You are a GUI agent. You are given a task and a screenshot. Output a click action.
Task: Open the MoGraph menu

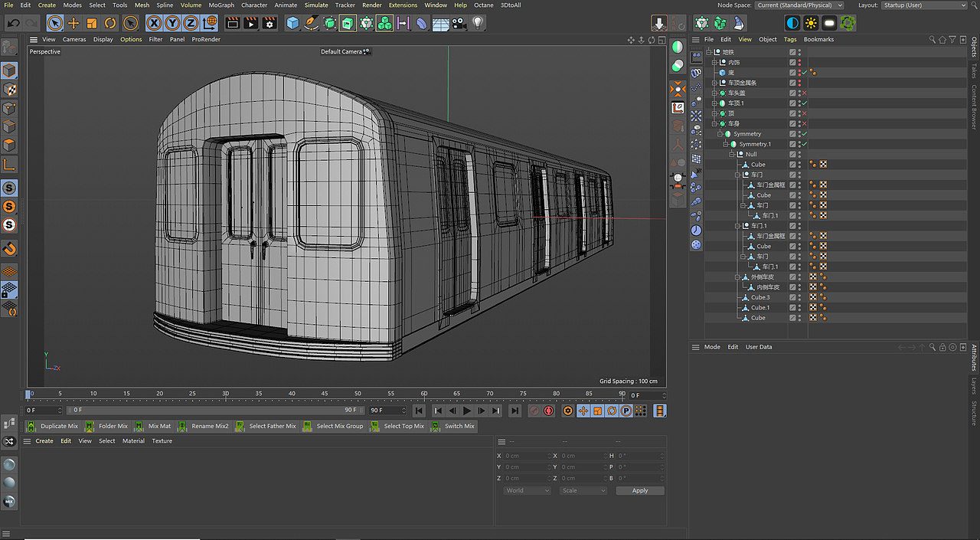[x=221, y=5]
